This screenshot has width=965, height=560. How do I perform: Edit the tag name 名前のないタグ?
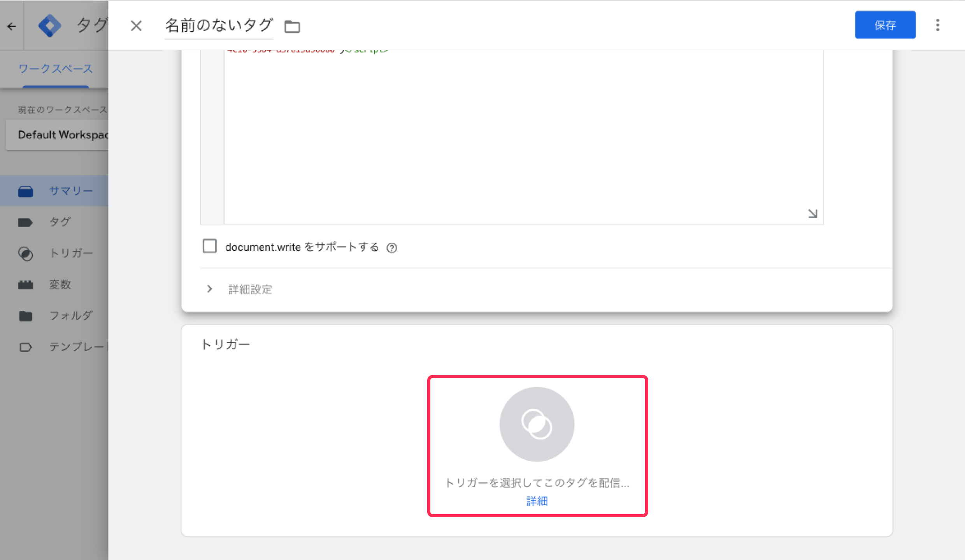[219, 26]
